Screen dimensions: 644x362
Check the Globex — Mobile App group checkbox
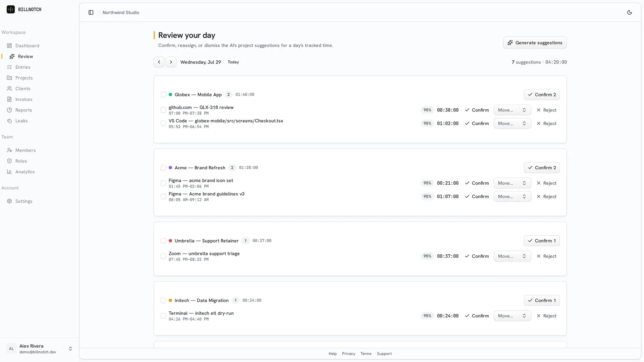click(163, 95)
